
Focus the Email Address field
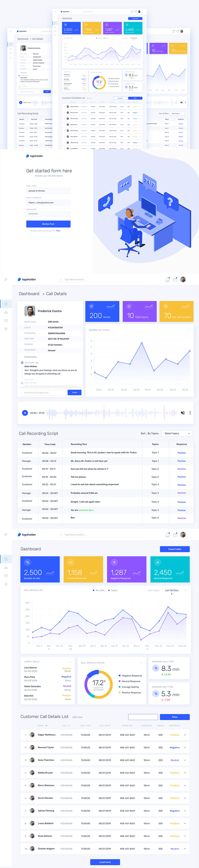(48, 203)
